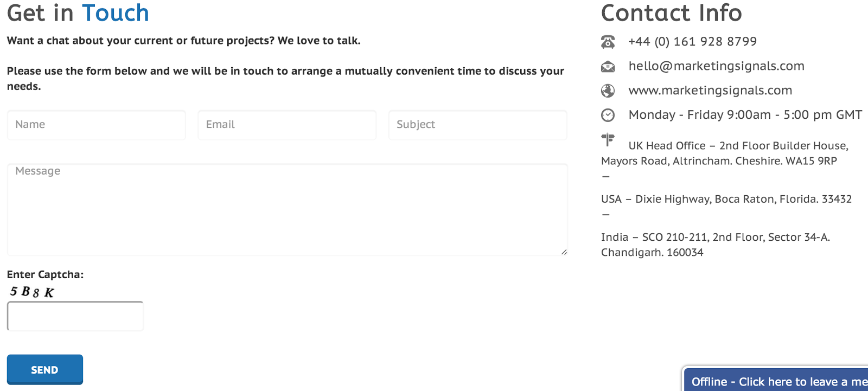
Task: Click the envelope icon beside email address
Action: click(x=608, y=67)
